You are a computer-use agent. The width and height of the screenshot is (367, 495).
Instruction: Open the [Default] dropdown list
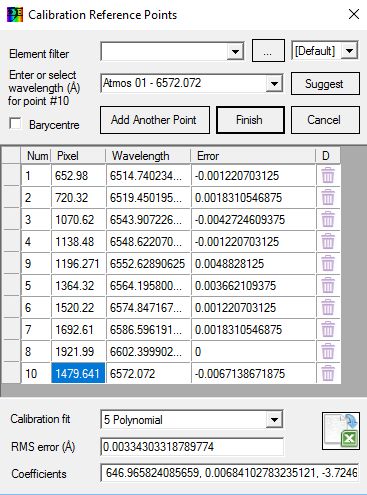[349, 51]
